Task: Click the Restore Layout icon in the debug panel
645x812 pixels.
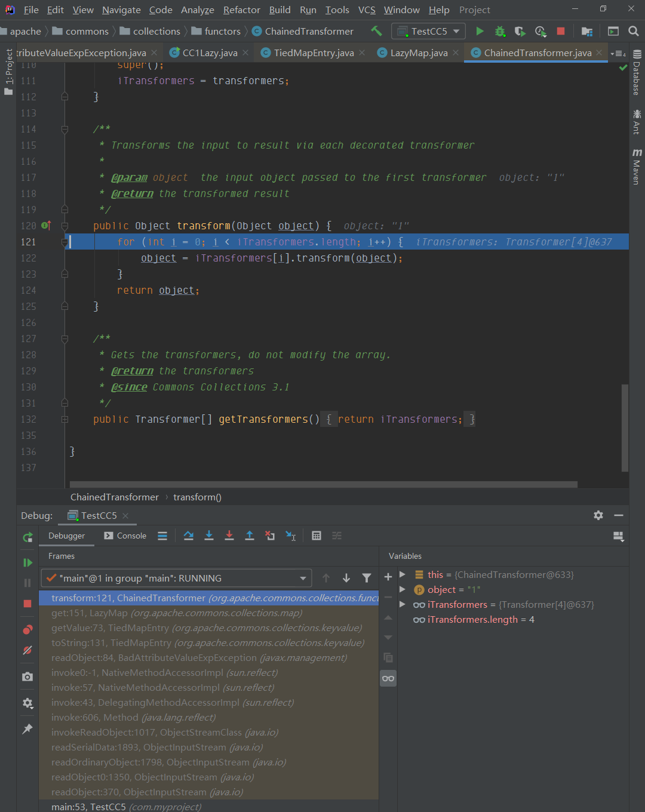Action: pyautogui.click(x=619, y=536)
